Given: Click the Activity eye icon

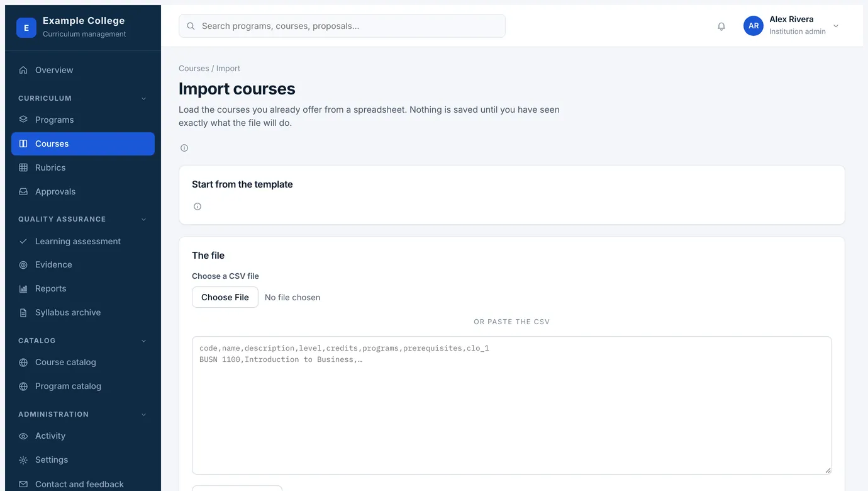Looking at the screenshot, I should pyautogui.click(x=23, y=436).
